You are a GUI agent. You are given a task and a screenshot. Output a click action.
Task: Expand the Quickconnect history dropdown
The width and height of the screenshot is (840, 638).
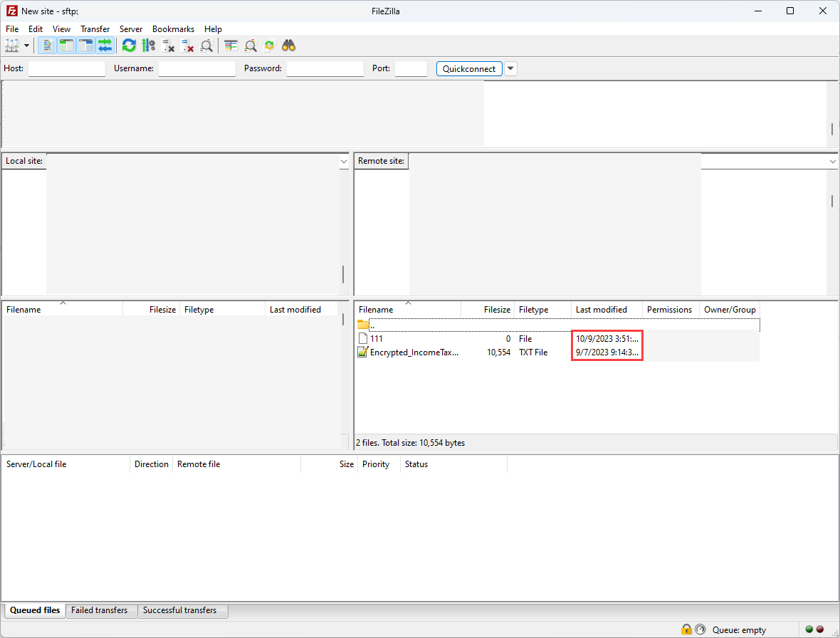pyautogui.click(x=510, y=68)
